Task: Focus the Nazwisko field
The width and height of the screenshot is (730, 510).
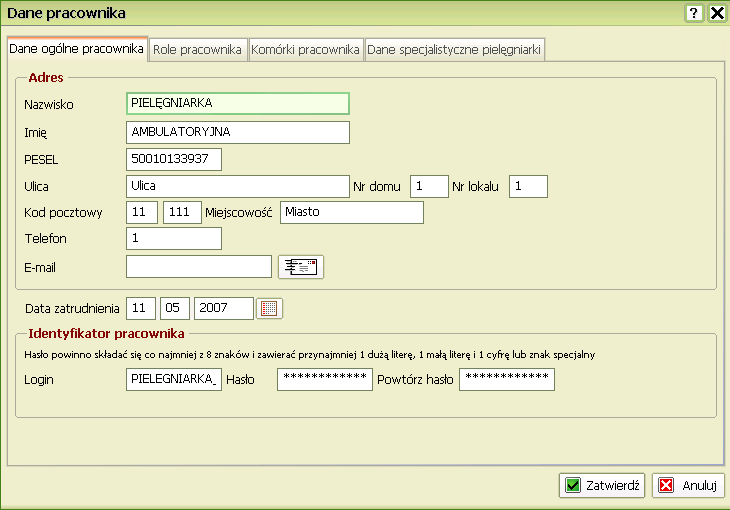Action: tap(238, 103)
